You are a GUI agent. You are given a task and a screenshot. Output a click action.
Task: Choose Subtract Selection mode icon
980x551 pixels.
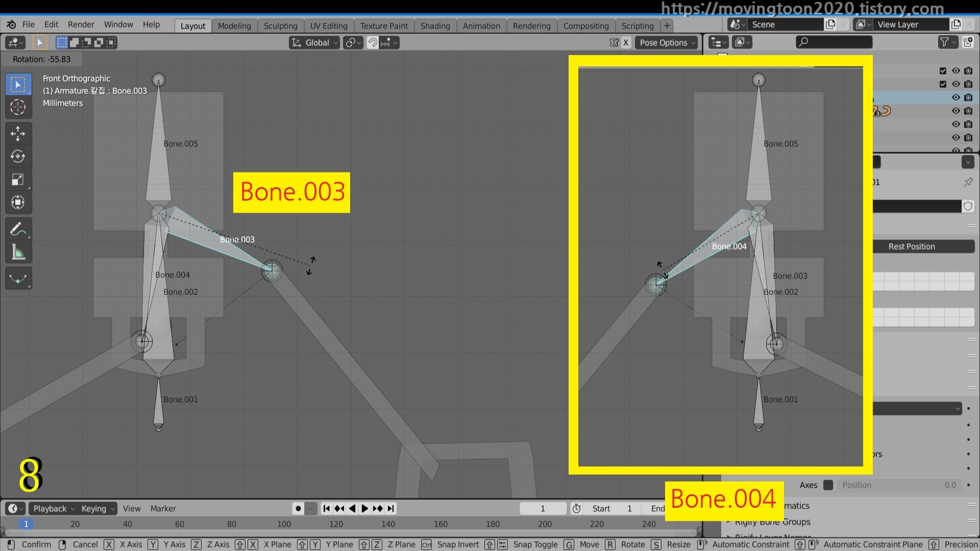point(86,43)
